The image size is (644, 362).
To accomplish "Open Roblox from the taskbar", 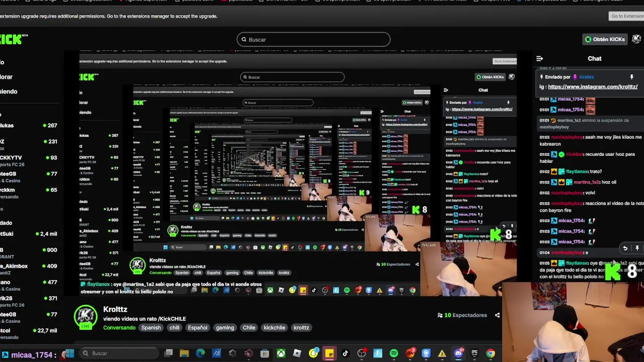I will 297,353.
